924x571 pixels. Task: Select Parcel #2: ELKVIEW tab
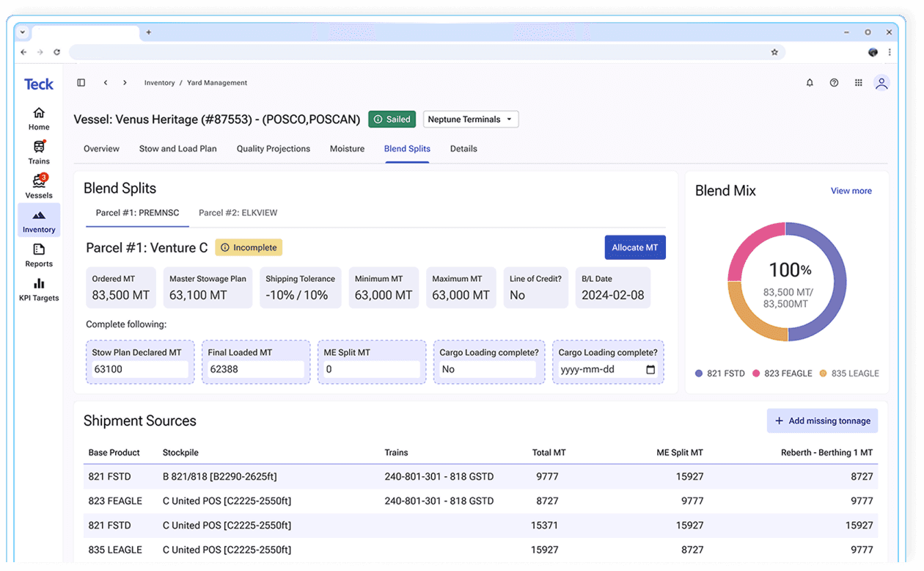[238, 213]
